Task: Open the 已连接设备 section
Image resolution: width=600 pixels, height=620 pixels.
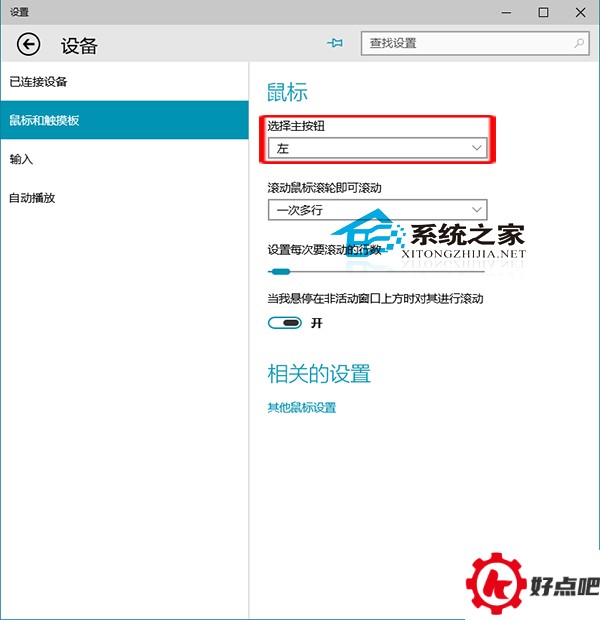Action: point(124,82)
